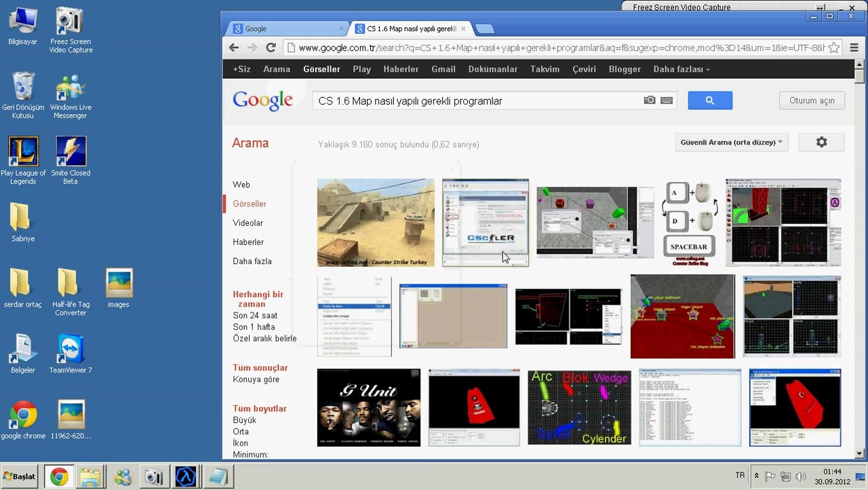The width and height of the screenshot is (868, 490).
Task: Go back using the browser back arrow
Action: pyautogui.click(x=234, y=48)
